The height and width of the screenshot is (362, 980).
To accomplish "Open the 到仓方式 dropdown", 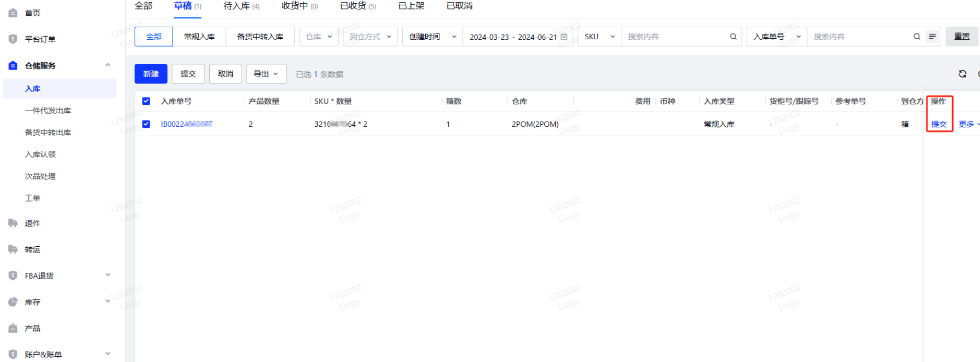I will click(370, 37).
